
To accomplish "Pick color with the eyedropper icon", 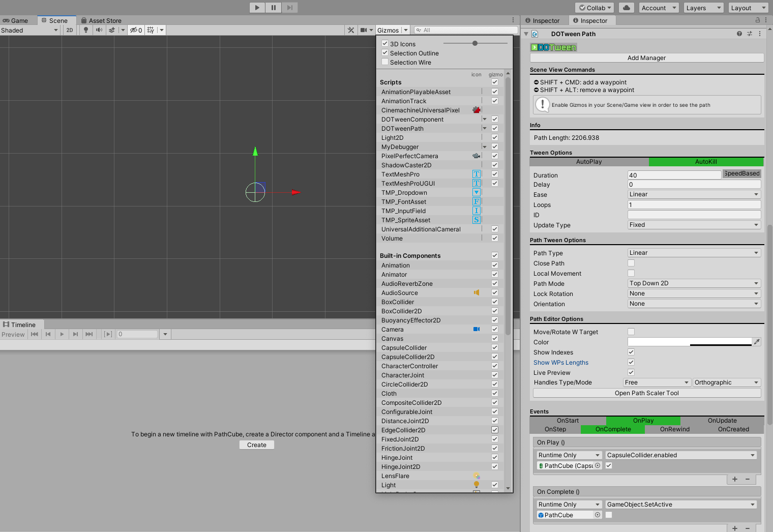I will pos(757,342).
